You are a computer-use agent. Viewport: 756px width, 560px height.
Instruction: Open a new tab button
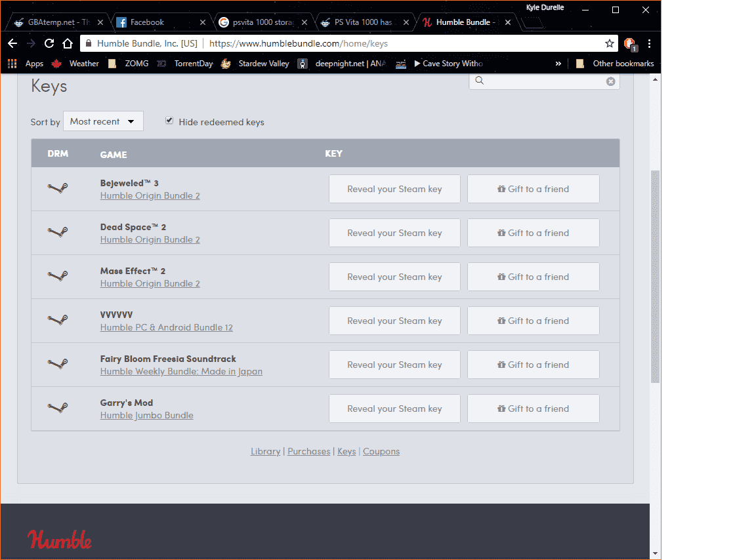click(x=533, y=22)
